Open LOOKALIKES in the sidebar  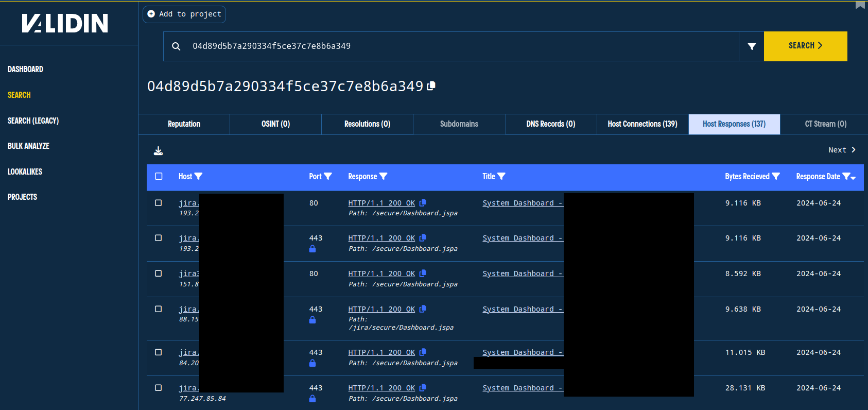pyautogui.click(x=25, y=172)
